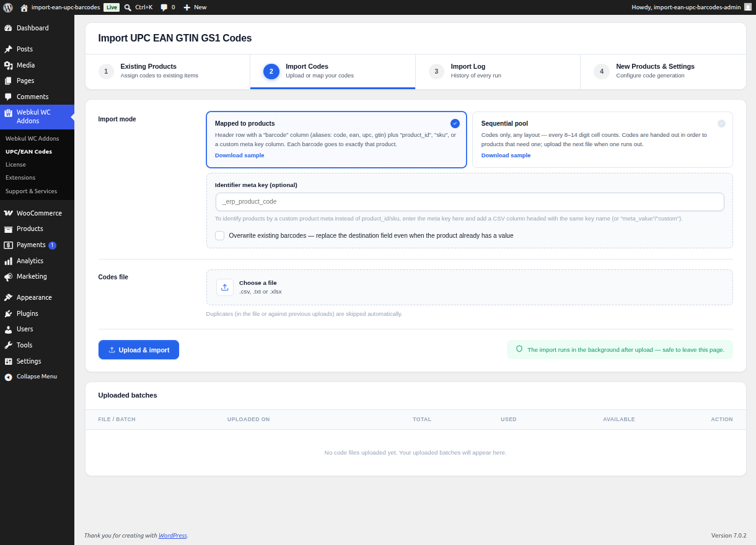Image resolution: width=756 pixels, height=545 pixels.
Task: Click the Pages sidebar icon
Action: 8,81
